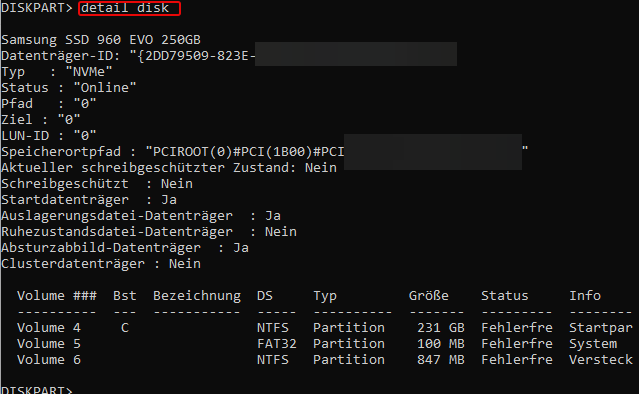Image resolution: width=639 pixels, height=394 pixels.
Task: Click the 'Volume ###' column header
Action: point(57,295)
